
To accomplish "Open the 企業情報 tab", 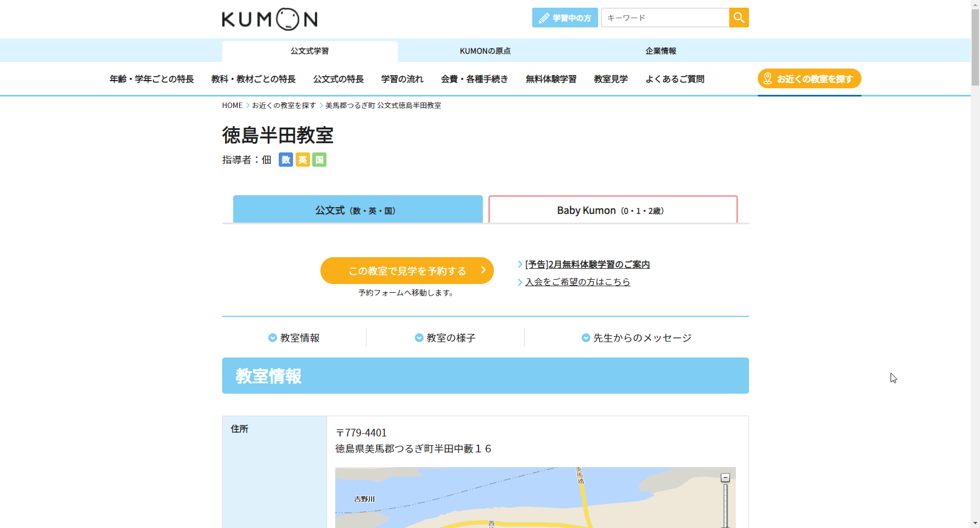I will [661, 51].
